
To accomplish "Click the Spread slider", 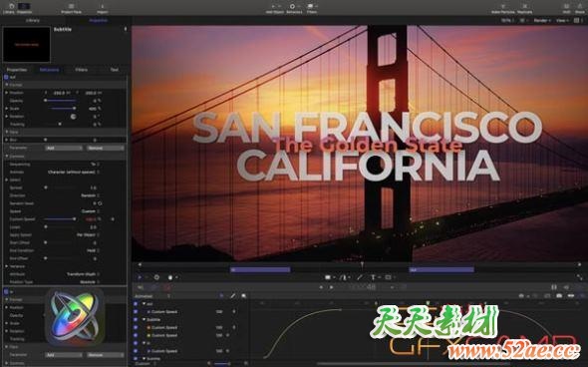I will (60, 187).
